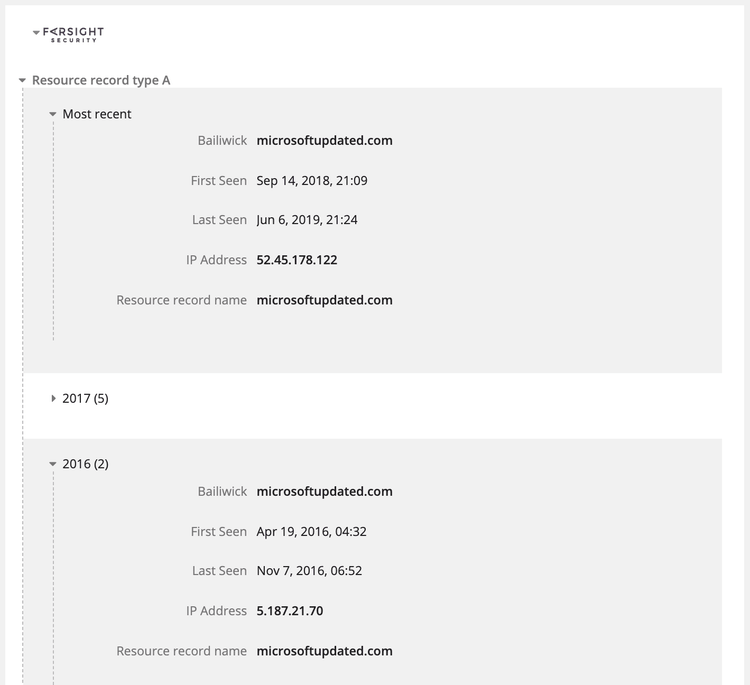
Task: Click Most recent Resource record name value
Action: [x=324, y=300]
